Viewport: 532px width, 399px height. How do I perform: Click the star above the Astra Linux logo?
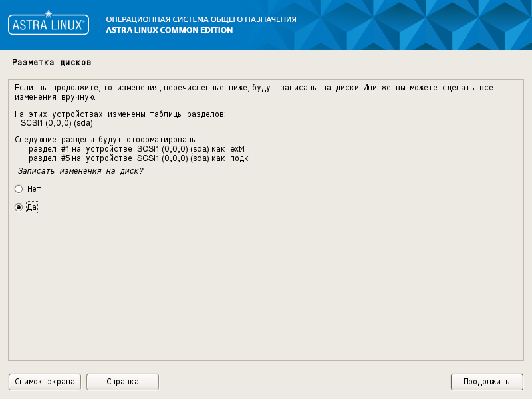click(x=49, y=14)
